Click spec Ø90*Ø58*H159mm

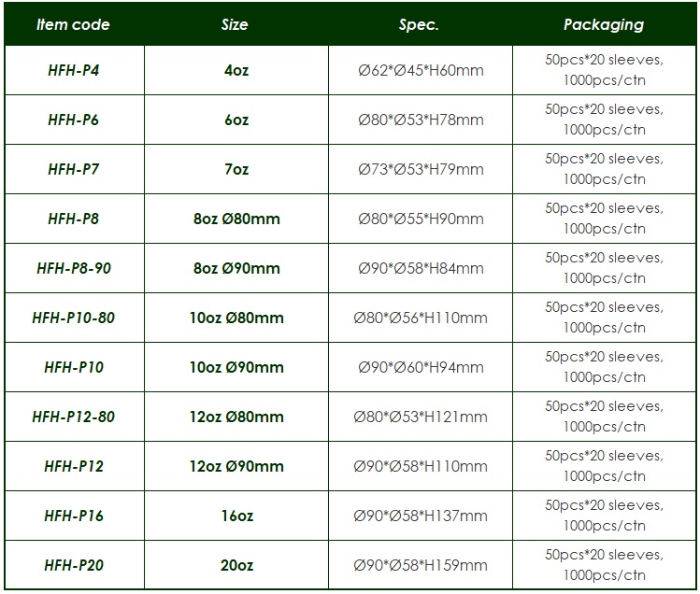[x=420, y=565]
